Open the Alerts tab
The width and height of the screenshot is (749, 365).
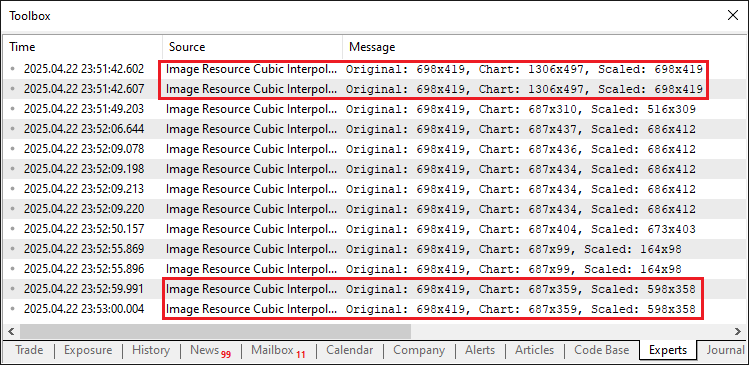tap(480, 350)
